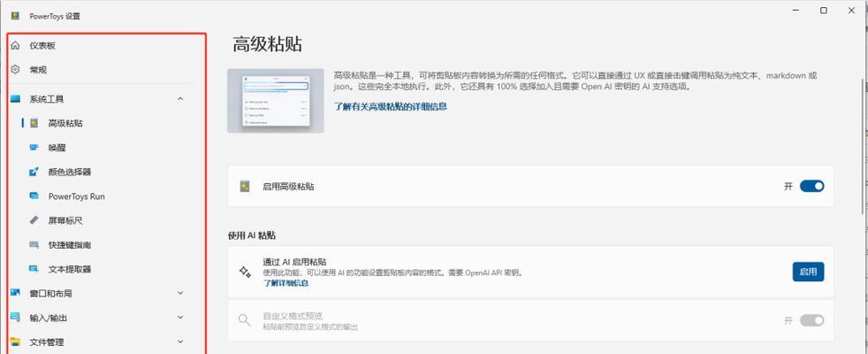Click the vertical scrollbar on the right
This screenshot has width=868, height=354.
click(864, 147)
